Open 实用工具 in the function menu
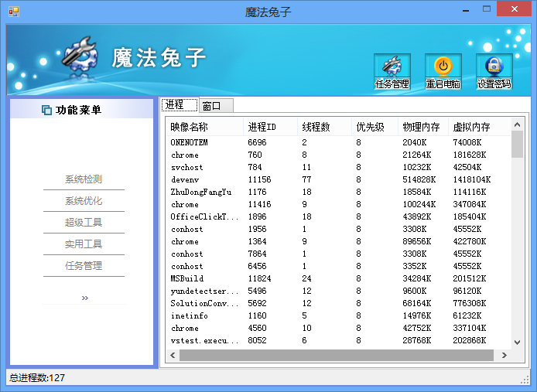This screenshot has height=392, width=537. 84,244
